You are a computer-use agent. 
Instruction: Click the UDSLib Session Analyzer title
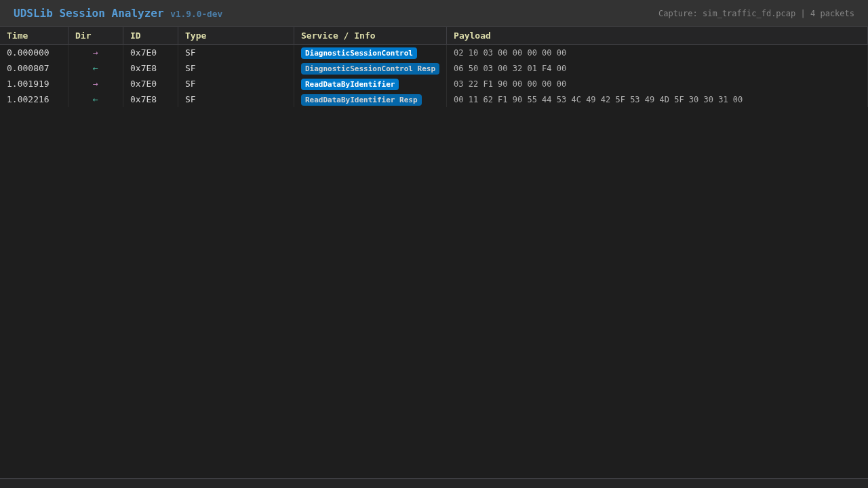click(89, 13)
